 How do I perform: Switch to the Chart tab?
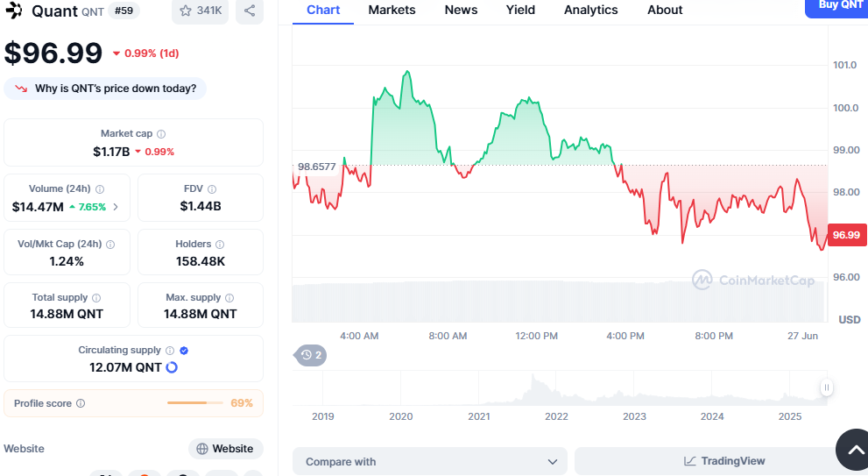323,10
